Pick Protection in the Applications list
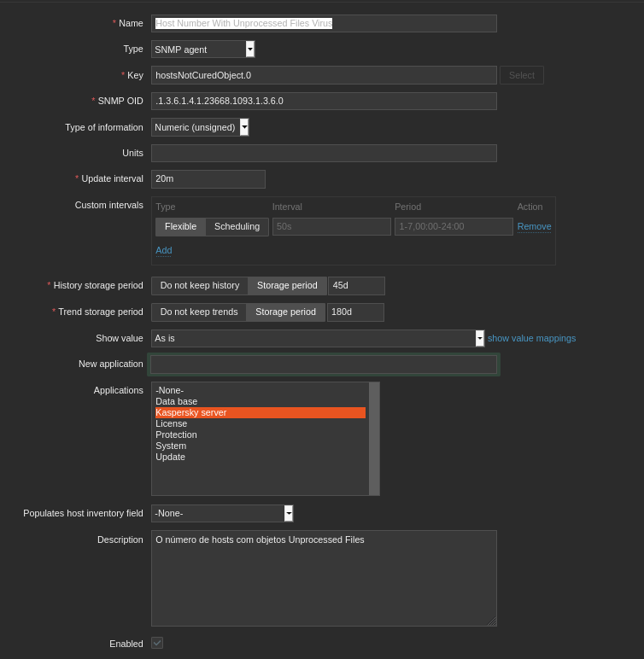This screenshot has height=659, width=644. pos(176,434)
